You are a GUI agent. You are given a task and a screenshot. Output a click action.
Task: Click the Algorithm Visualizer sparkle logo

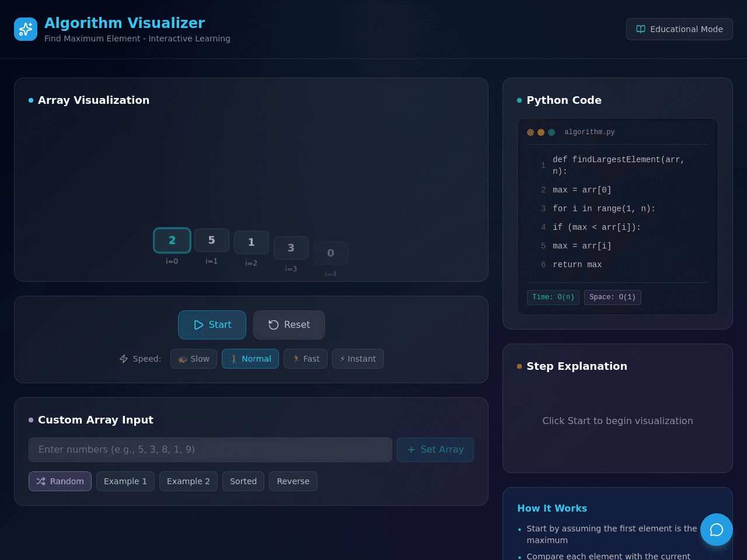click(26, 29)
